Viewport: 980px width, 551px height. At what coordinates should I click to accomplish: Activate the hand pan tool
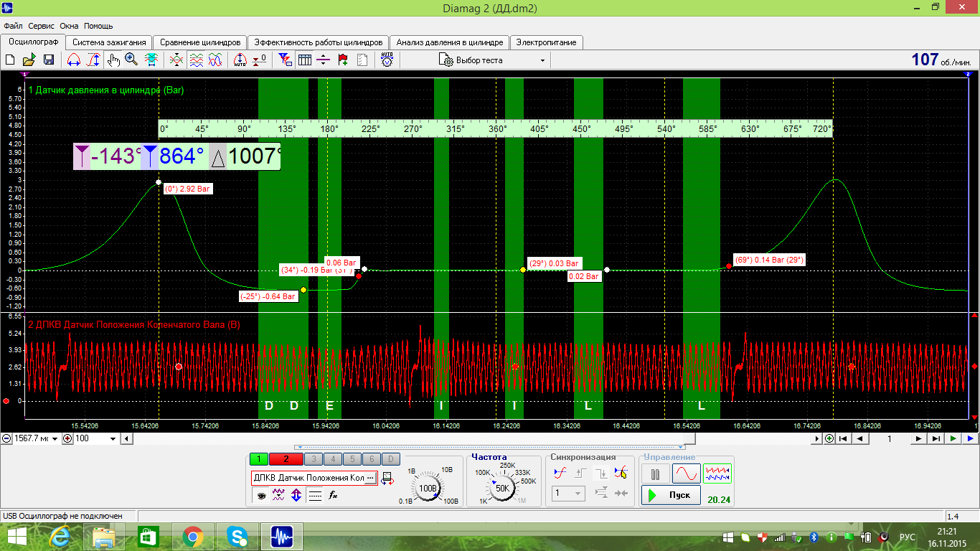pyautogui.click(x=113, y=60)
